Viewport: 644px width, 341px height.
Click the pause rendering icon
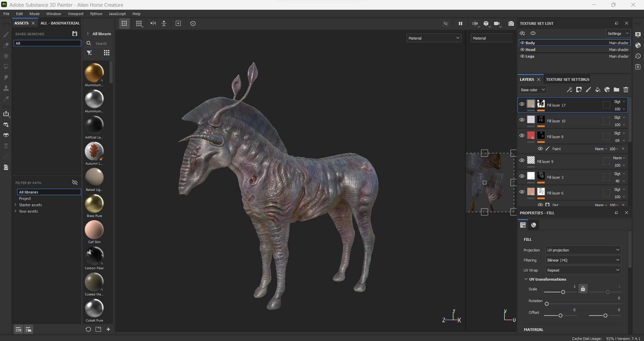click(461, 23)
